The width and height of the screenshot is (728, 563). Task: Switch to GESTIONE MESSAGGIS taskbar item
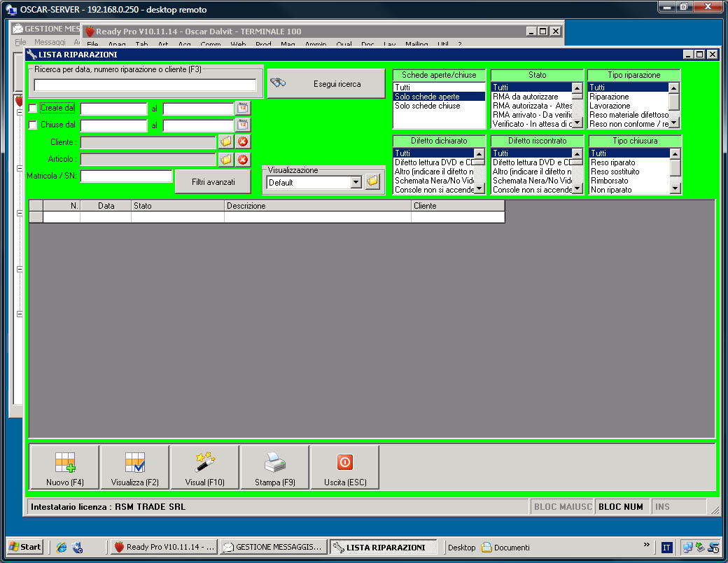(x=272, y=547)
